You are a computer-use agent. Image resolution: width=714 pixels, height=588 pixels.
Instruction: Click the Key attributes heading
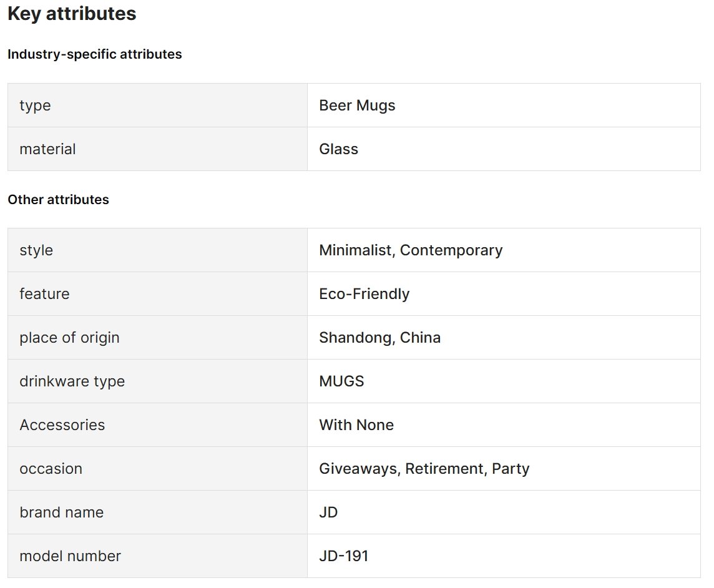pyautogui.click(x=72, y=14)
